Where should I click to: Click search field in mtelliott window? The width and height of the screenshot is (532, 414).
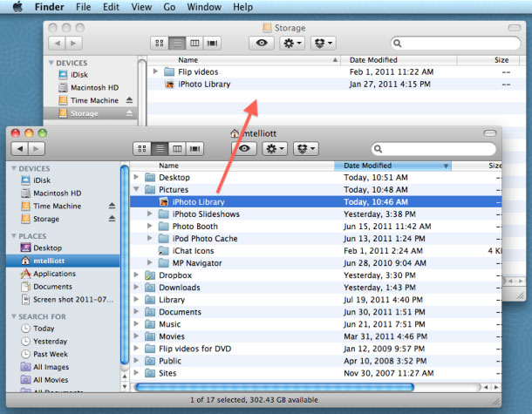pyautogui.click(x=433, y=149)
